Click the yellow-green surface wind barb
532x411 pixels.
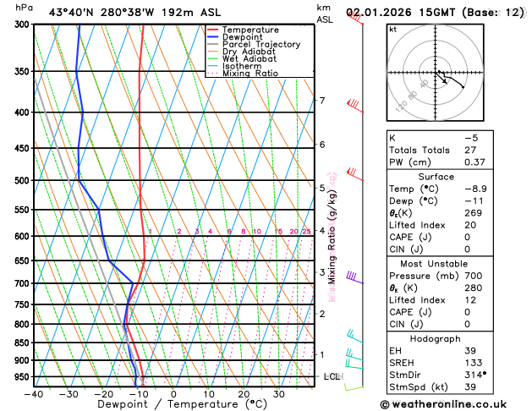(x=354, y=387)
